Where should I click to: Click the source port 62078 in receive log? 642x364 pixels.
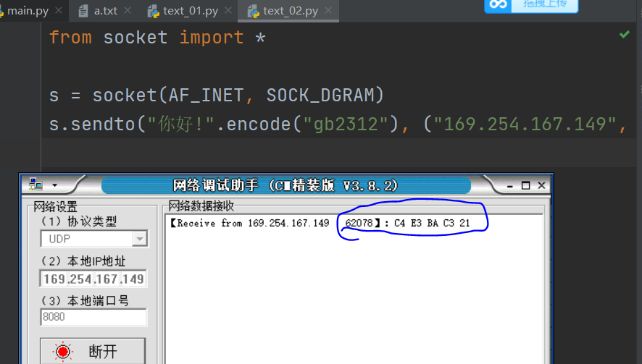tap(359, 223)
